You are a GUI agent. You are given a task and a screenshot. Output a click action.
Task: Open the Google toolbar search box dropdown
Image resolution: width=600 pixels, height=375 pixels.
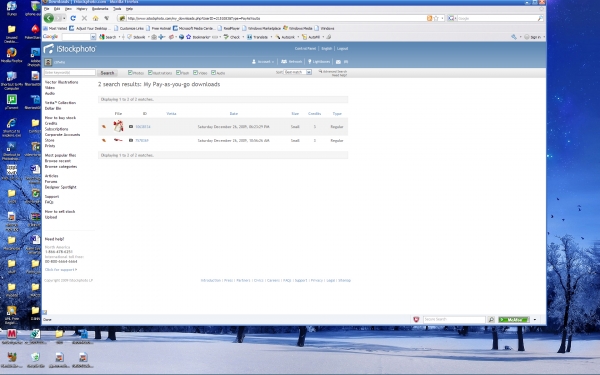point(93,37)
